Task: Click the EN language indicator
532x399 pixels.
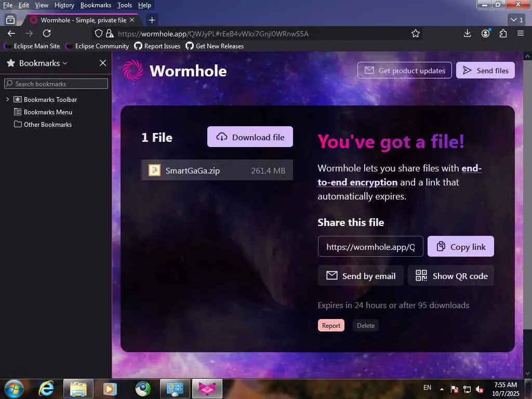Action: (x=427, y=388)
